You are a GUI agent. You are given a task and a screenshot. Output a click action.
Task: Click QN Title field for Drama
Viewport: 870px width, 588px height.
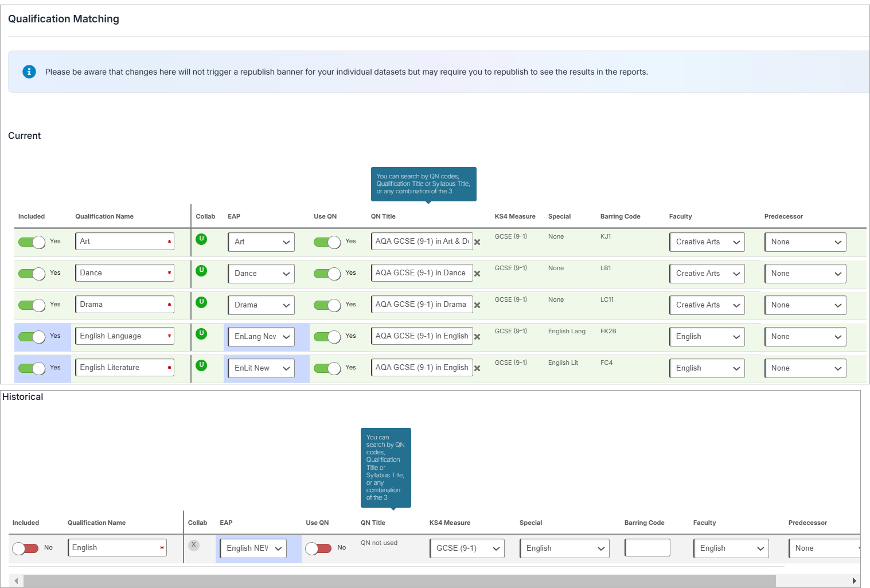click(x=422, y=305)
